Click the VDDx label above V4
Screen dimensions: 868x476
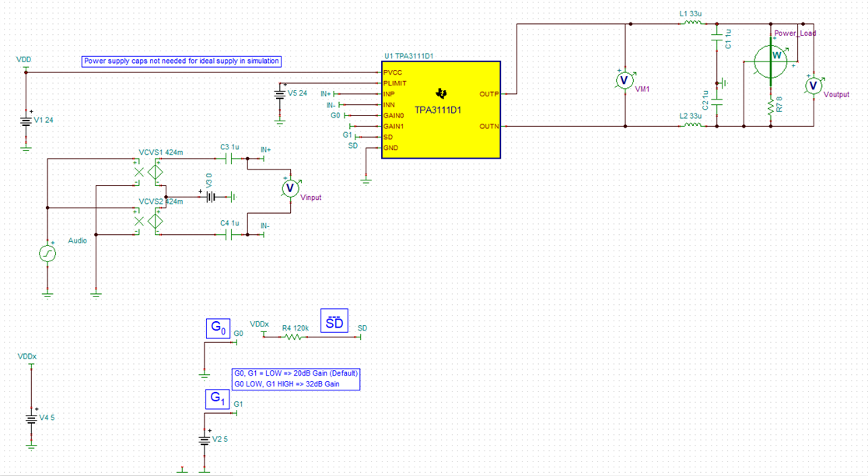(x=27, y=356)
